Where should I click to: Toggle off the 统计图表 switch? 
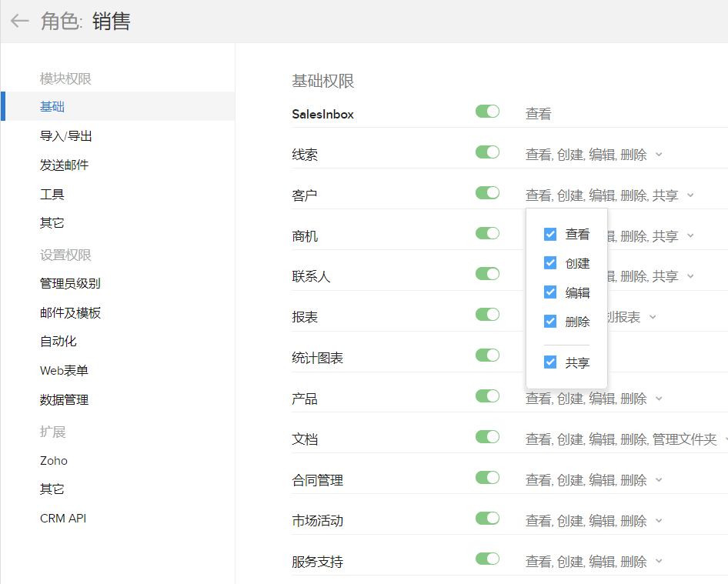pos(487,355)
